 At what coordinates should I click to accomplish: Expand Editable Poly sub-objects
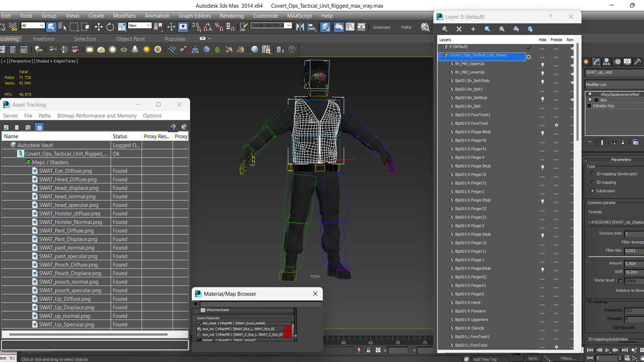[589, 106]
